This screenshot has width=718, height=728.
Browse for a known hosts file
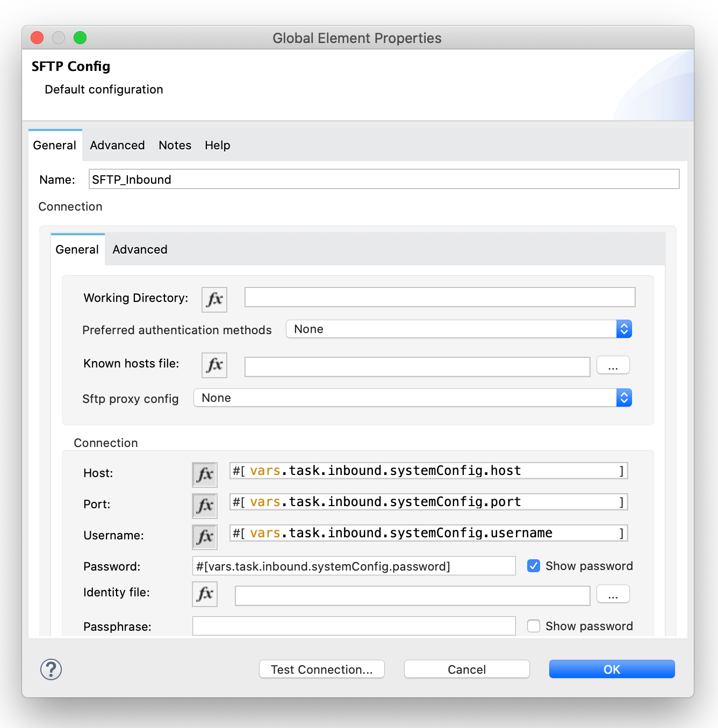613,365
